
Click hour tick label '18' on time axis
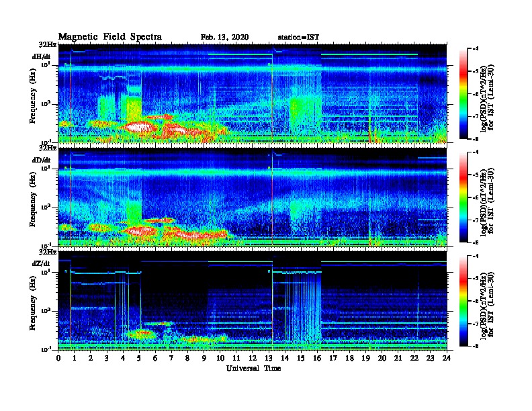(349, 359)
